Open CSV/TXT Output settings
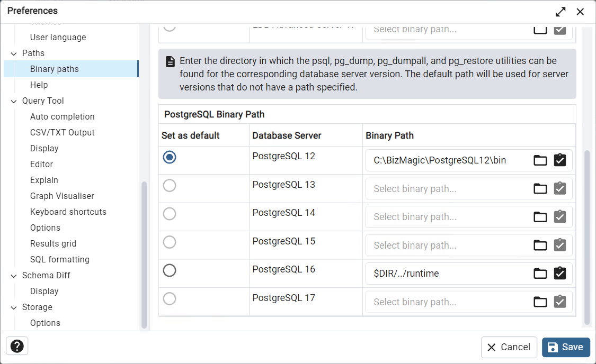The image size is (596, 364). 63,132
